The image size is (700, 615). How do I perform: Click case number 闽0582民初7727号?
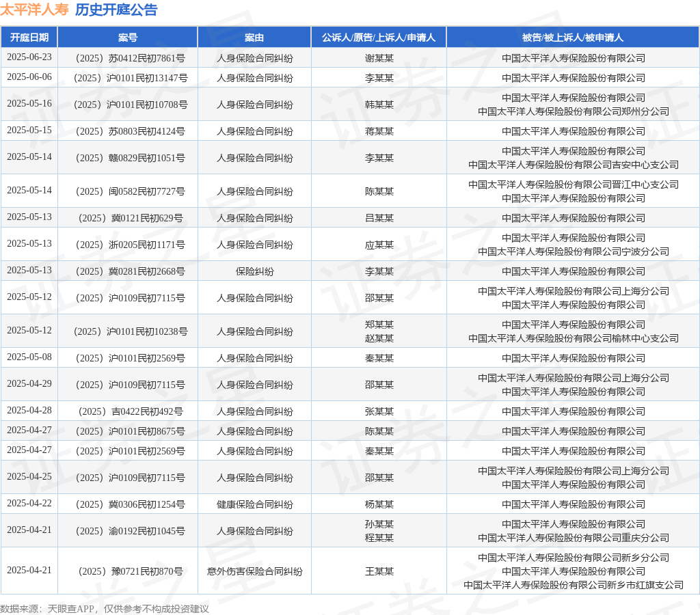[131, 191]
